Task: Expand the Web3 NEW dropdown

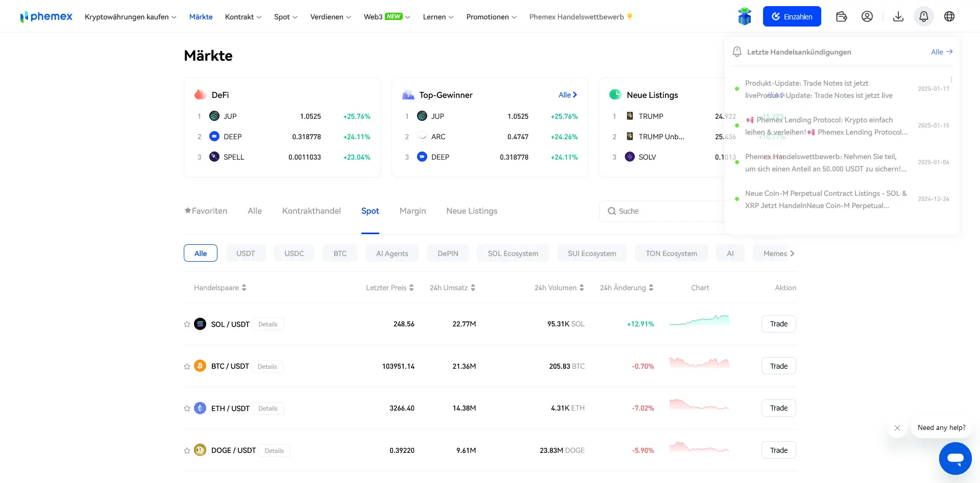Action: pyautogui.click(x=387, y=17)
